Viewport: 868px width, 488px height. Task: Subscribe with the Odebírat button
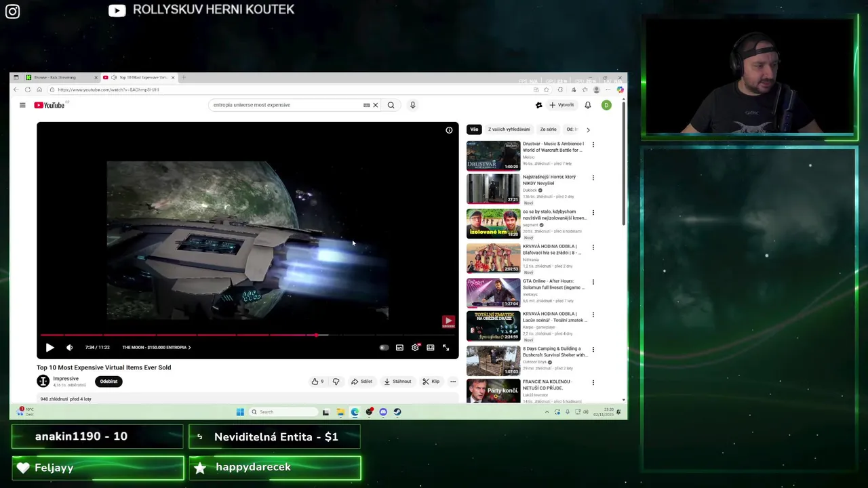pyautogui.click(x=108, y=382)
